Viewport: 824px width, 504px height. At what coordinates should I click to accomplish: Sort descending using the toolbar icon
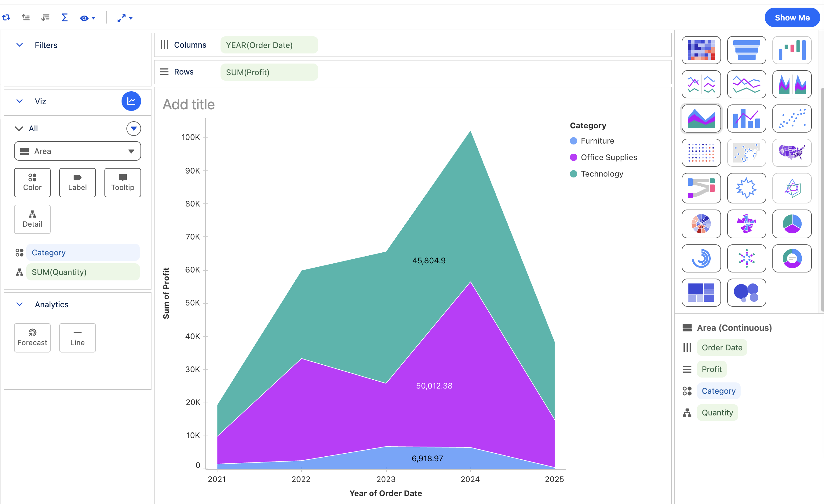pos(45,18)
